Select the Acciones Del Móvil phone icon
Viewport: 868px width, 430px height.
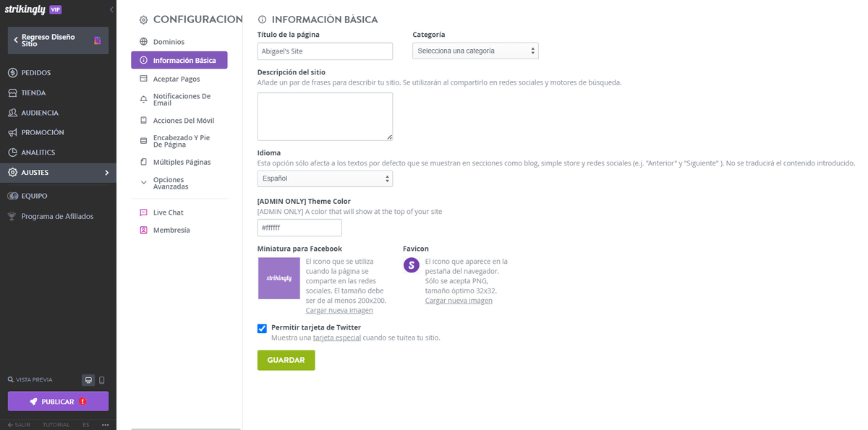click(x=145, y=120)
